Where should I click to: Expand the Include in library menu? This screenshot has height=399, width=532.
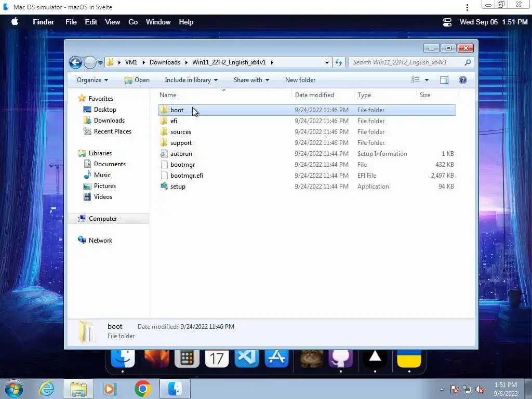click(x=191, y=80)
